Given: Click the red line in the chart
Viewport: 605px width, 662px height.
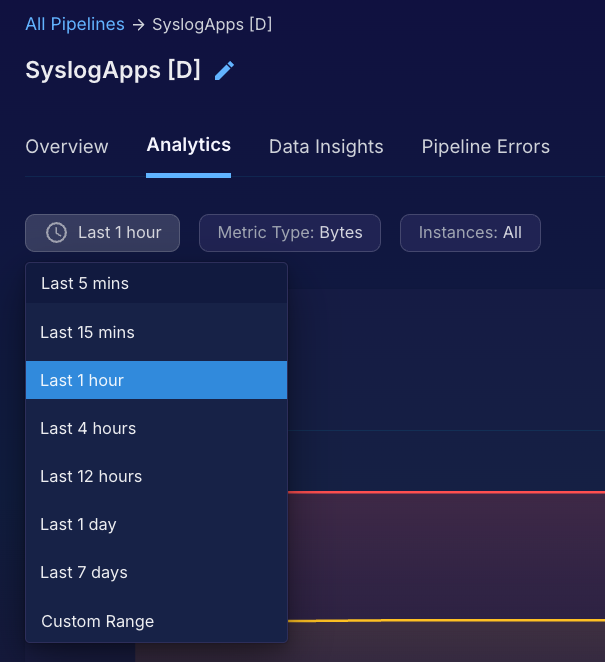Looking at the screenshot, I should 450,492.
